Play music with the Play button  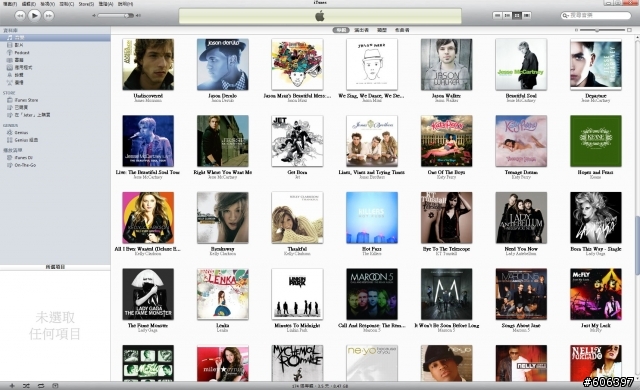[x=34, y=16]
